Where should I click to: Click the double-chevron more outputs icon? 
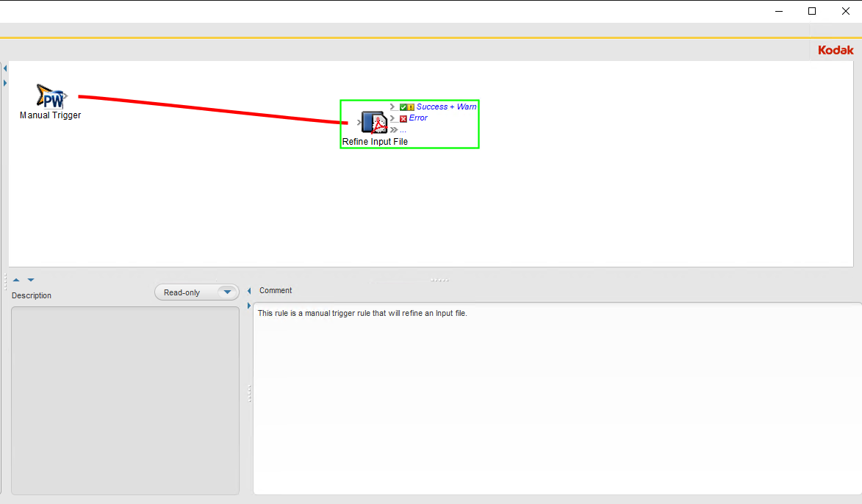pos(394,130)
